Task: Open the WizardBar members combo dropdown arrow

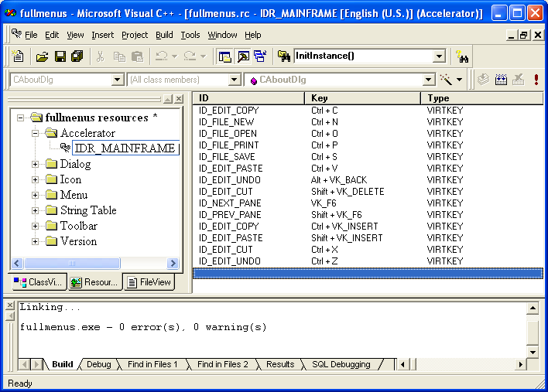Action: [429, 80]
